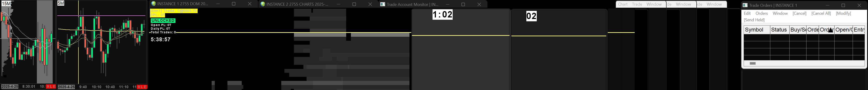Click the Trade Orders window title icon
The width and height of the screenshot is (868, 90).
coord(745,5)
